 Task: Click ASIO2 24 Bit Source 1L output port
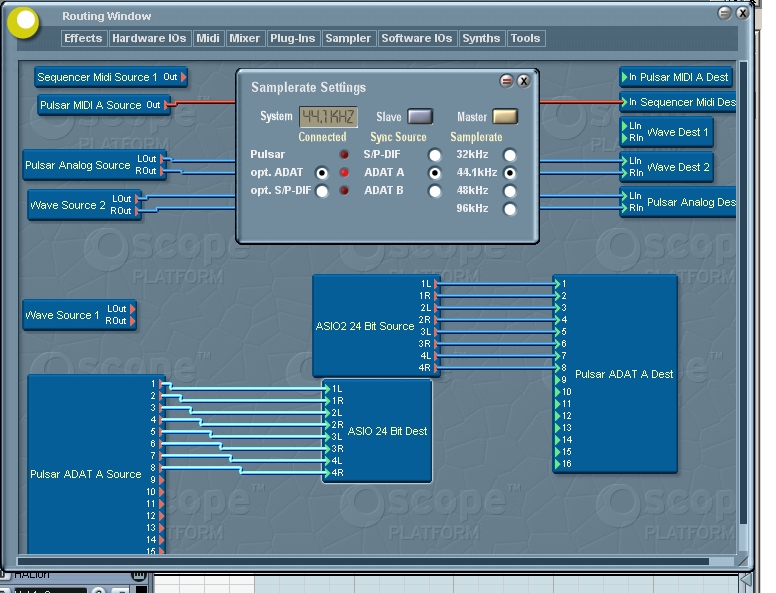436,284
